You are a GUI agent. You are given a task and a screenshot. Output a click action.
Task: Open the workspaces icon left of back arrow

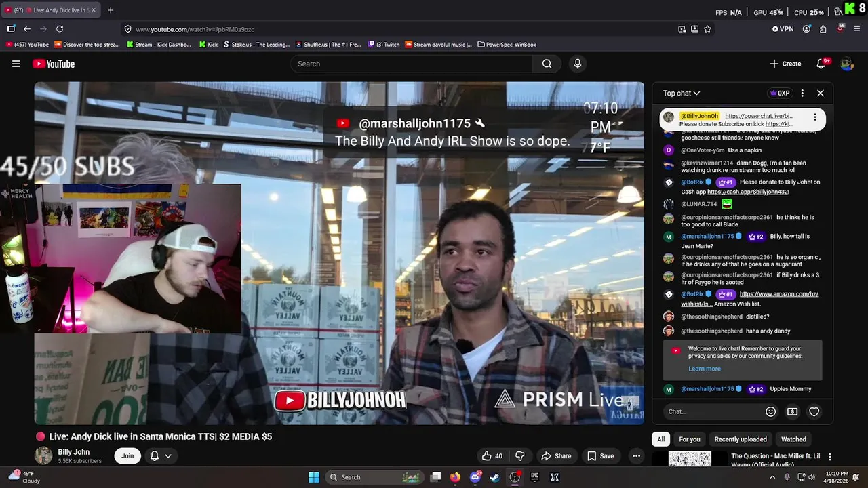(11, 29)
